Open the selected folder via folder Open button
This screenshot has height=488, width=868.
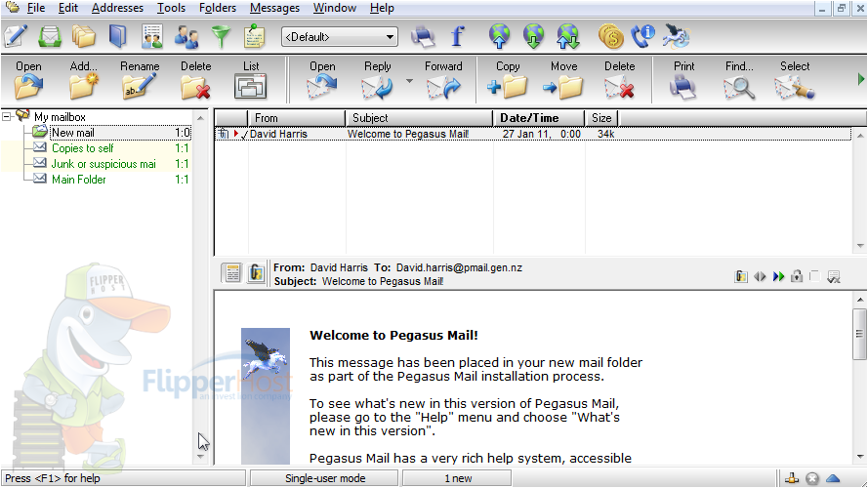coord(28,80)
